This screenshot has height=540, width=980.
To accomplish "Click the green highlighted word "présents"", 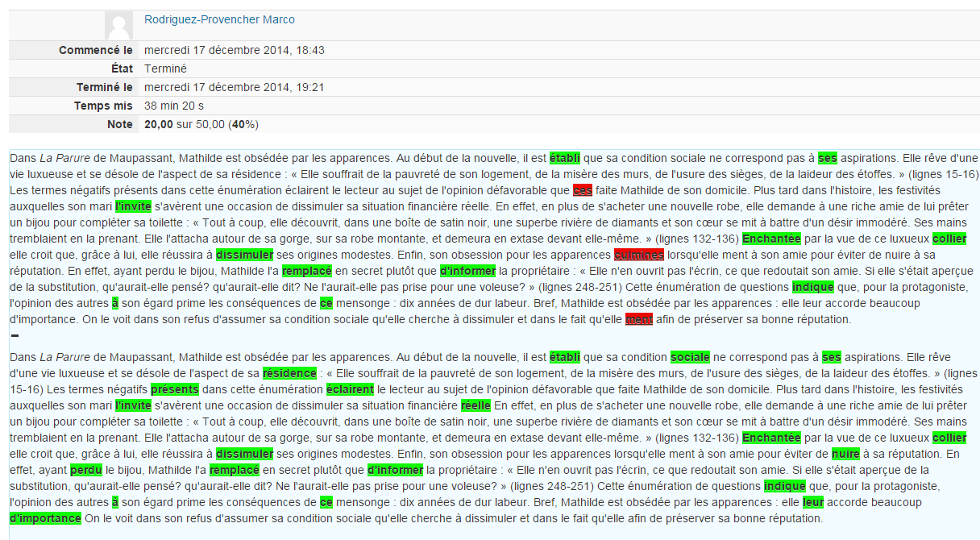I will click(x=175, y=389).
